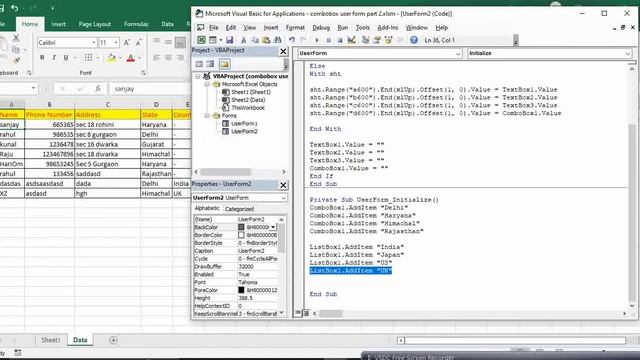Viewport: 640px width, 360px height.
Task: Select ThisWorkbook in project tree
Action: (x=248, y=108)
